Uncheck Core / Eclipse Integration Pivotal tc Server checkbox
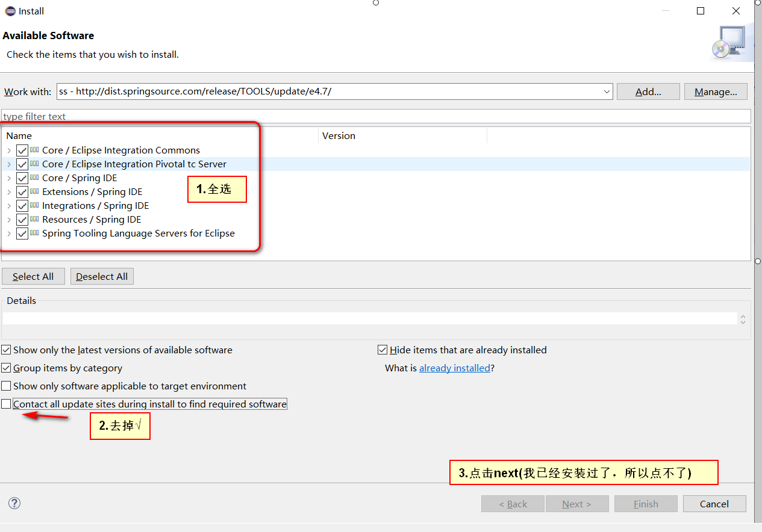The width and height of the screenshot is (762, 532). pos(22,164)
